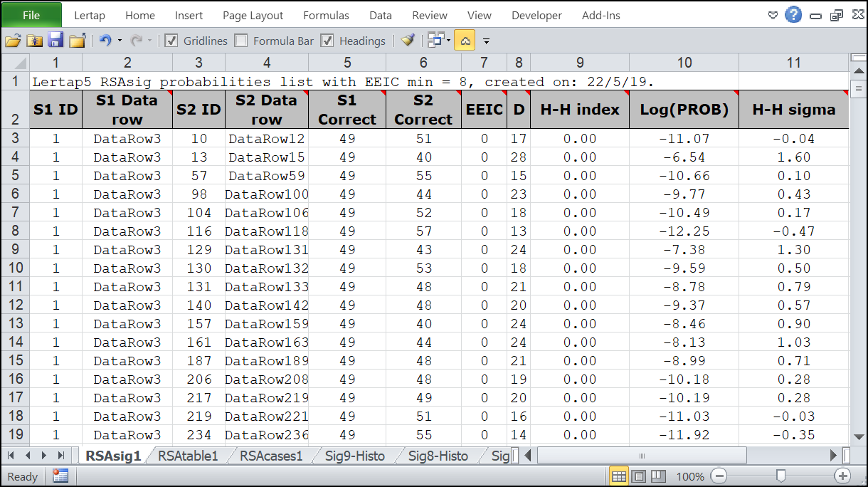This screenshot has height=487, width=868.
Task: Click the paintbrush icon in the toolbar
Action: 407,41
